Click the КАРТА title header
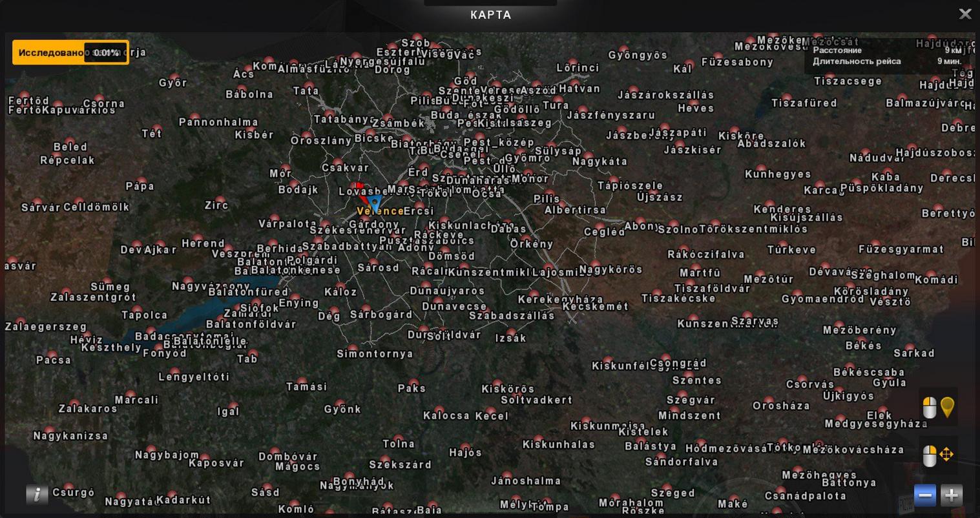Image resolution: width=980 pixels, height=518 pixels. (x=490, y=15)
